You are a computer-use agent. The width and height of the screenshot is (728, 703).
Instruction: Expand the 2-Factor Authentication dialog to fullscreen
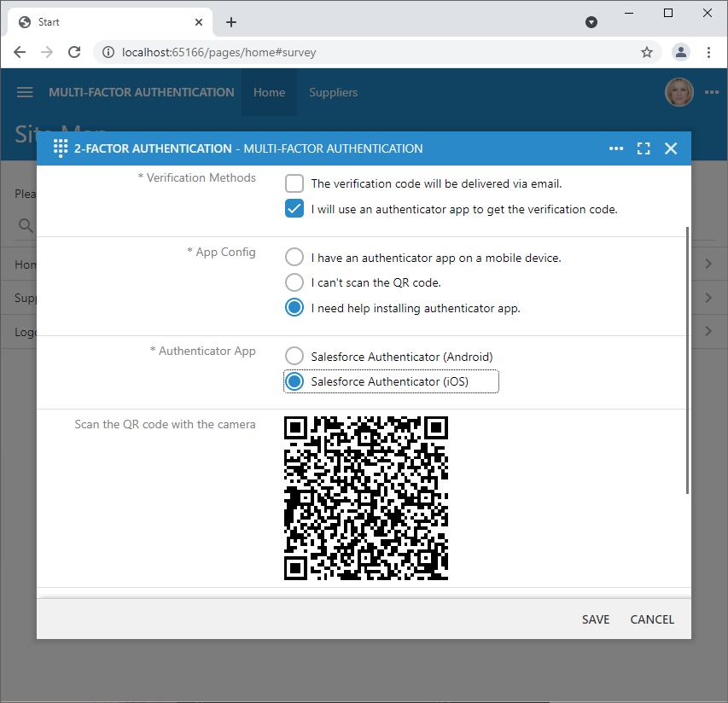coord(644,148)
